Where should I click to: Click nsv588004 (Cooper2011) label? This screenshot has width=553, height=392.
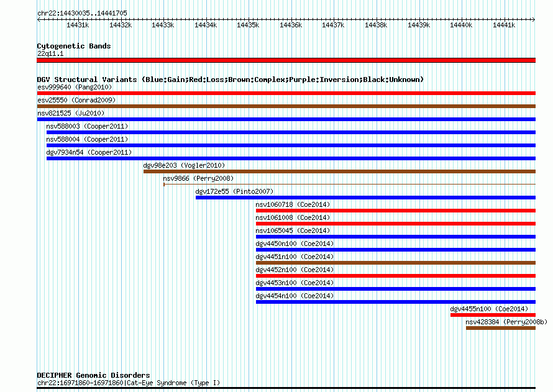point(87,139)
